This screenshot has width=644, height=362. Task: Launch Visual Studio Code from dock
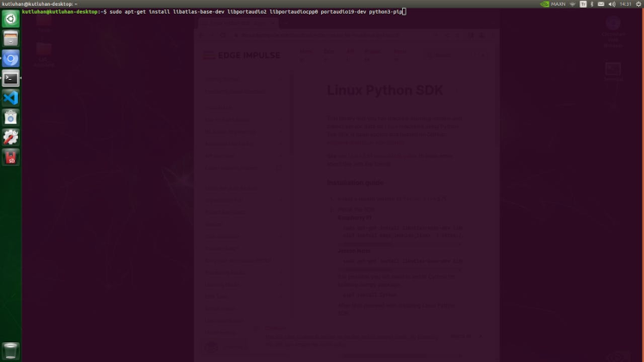(10, 98)
